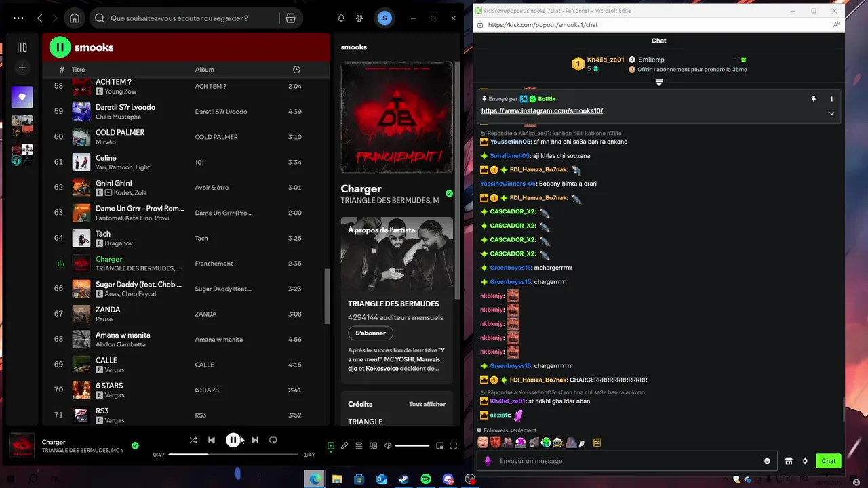Open Kick chat settings gear
868x488 pixels.
pyautogui.click(x=805, y=461)
